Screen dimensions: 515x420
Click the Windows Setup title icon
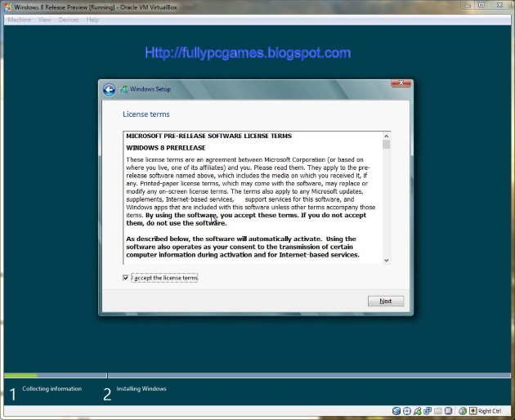(x=123, y=89)
